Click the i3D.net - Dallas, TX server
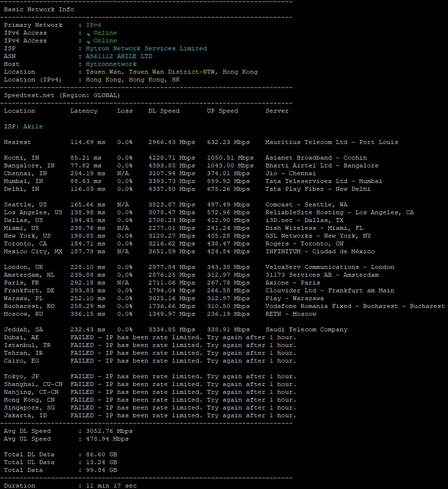The width and height of the screenshot is (448, 489). [304, 220]
